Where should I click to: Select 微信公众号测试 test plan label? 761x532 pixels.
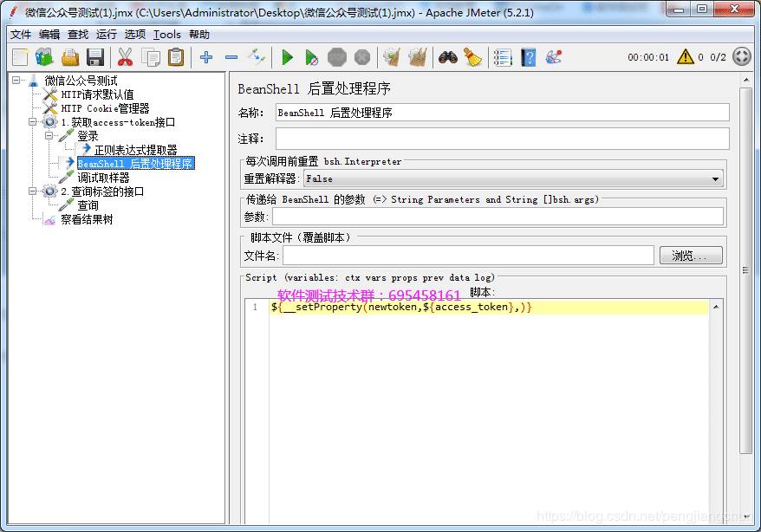tap(81, 81)
